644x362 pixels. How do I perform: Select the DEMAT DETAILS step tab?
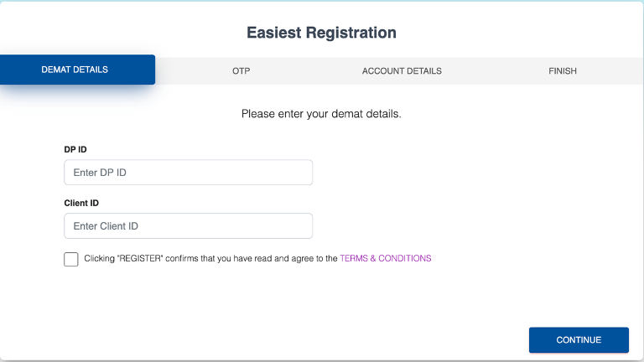pyautogui.click(x=75, y=70)
